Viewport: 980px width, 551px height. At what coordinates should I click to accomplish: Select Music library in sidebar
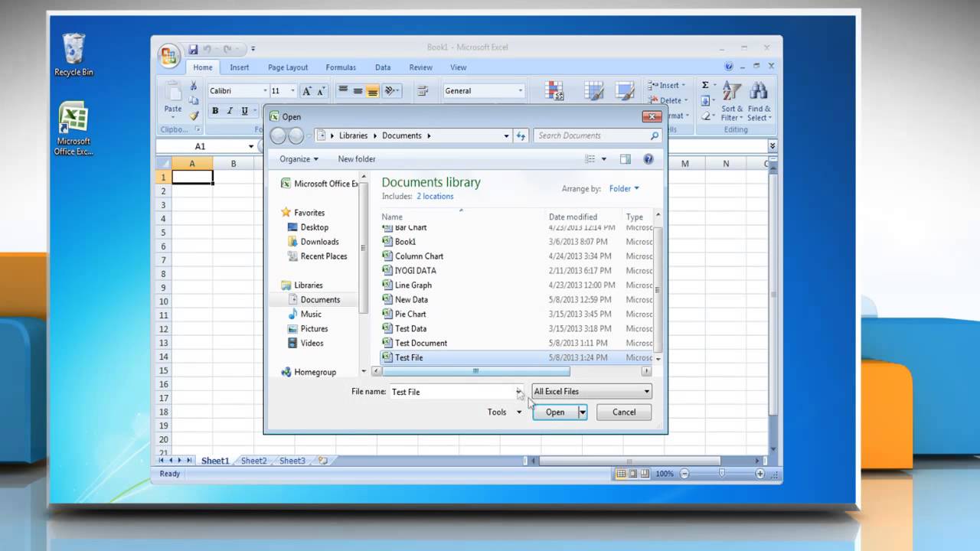[x=311, y=314]
